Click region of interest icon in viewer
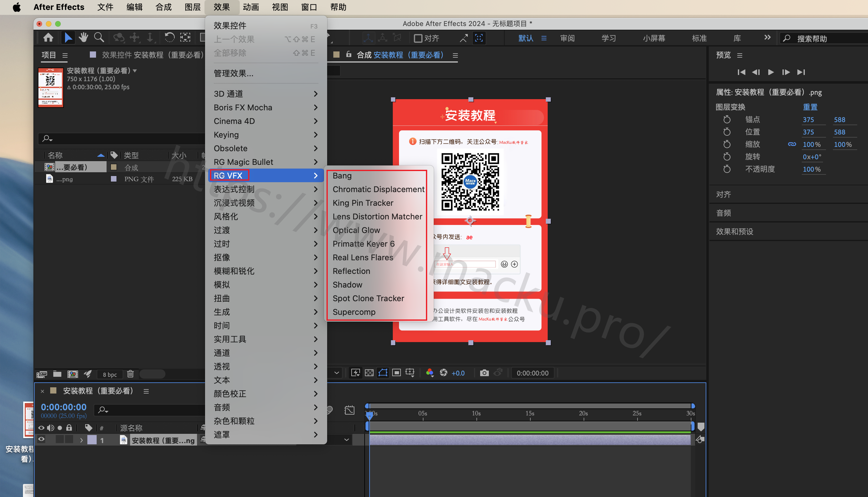 pos(397,373)
